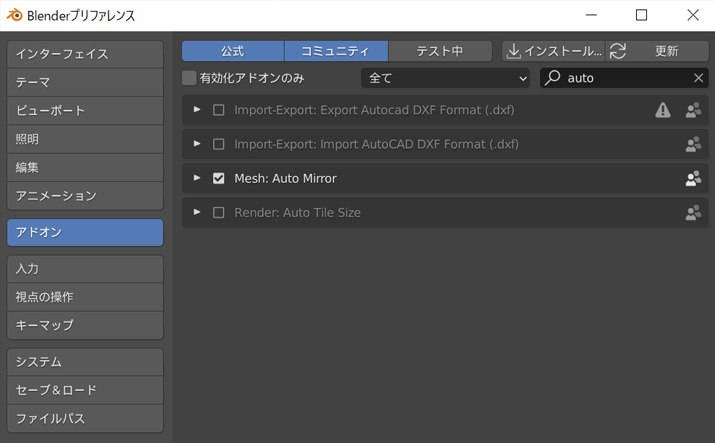Select the アドオン preferences section
Screen dimensions: 715x443
85,232
